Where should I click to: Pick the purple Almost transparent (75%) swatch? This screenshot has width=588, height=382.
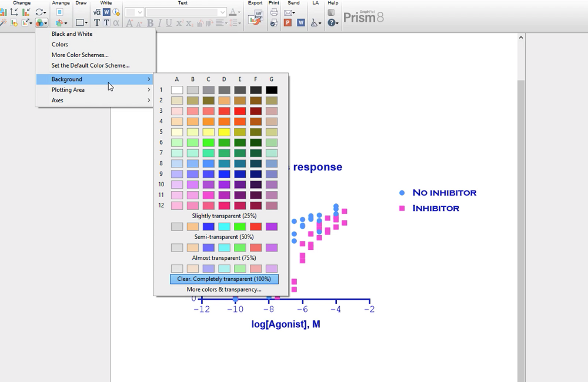272,269
